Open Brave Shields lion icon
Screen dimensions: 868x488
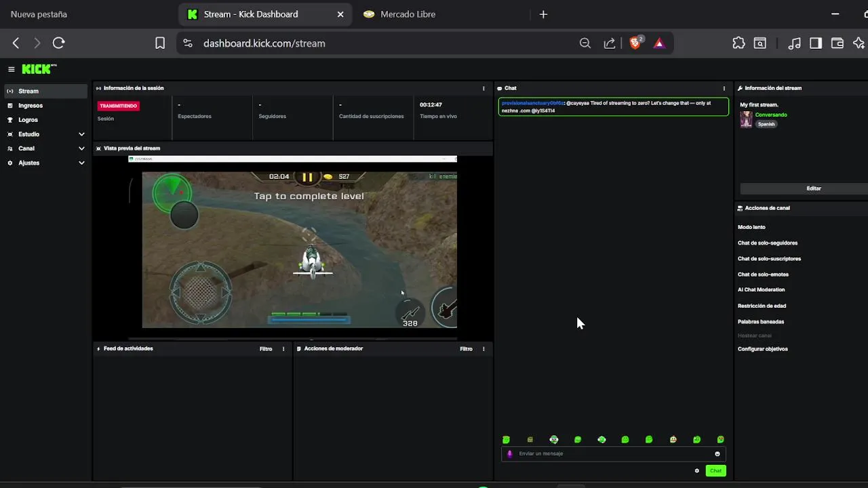pyautogui.click(x=635, y=43)
